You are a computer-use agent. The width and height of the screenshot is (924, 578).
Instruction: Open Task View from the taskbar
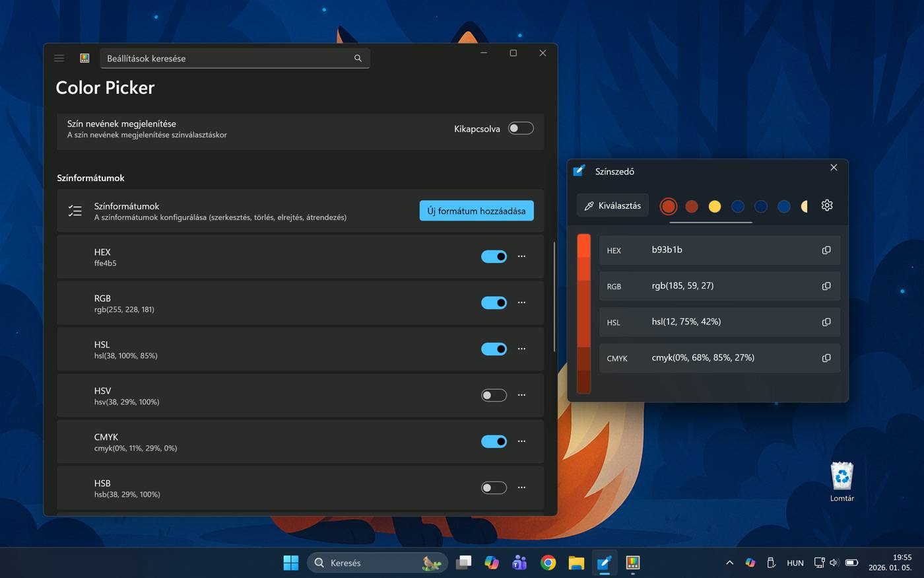pos(464,563)
